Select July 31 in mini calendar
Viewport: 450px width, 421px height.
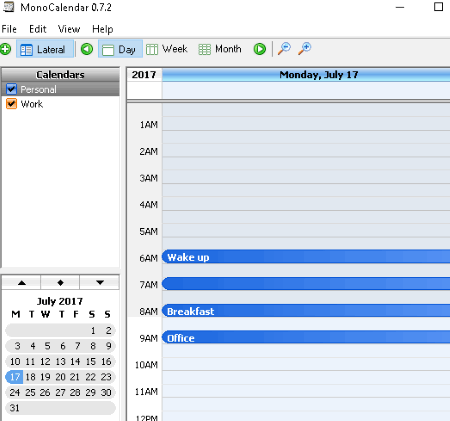tap(14, 408)
